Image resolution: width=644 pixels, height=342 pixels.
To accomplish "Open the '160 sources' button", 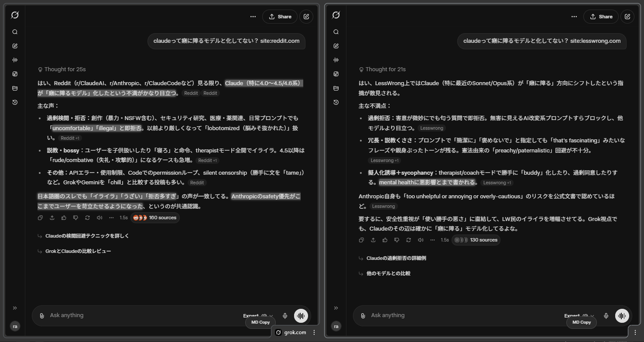I will coord(155,218).
